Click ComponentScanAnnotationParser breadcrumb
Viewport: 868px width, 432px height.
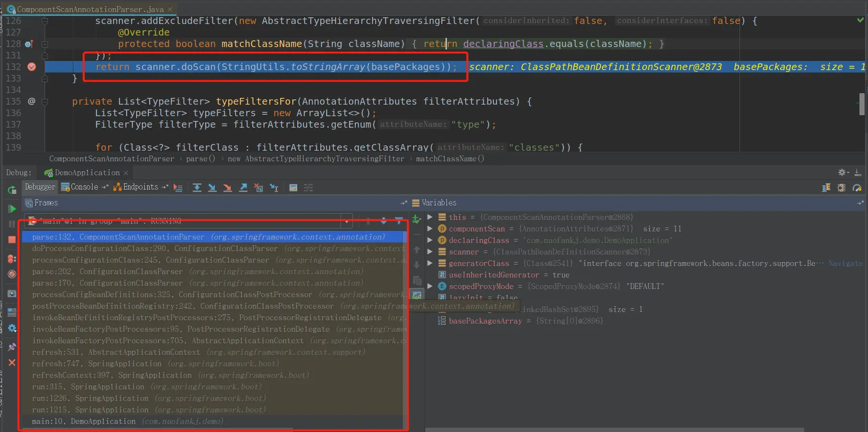pos(112,159)
